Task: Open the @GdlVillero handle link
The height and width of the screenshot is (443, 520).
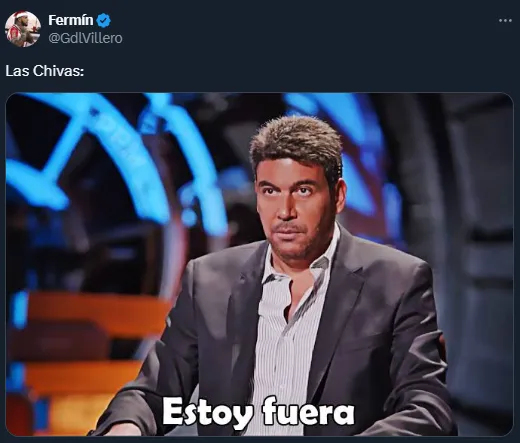Action: point(85,38)
